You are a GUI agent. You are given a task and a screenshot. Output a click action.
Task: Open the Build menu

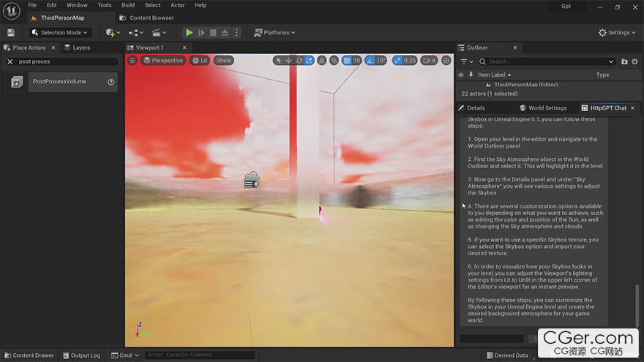pyautogui.click(x=128, y=5)
